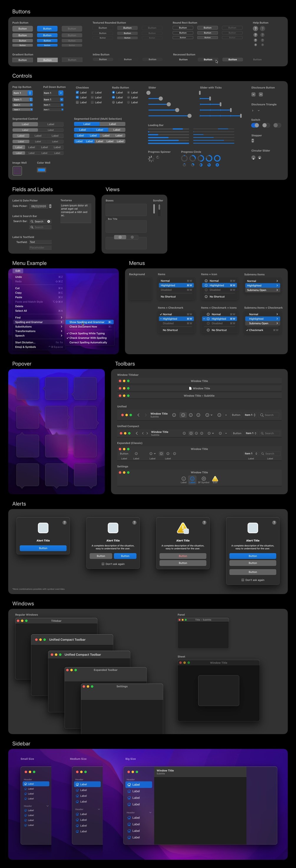The image size is (296, 868).
Task: Check Don't ask again in the three-button alert
Action: click(243, 580)
